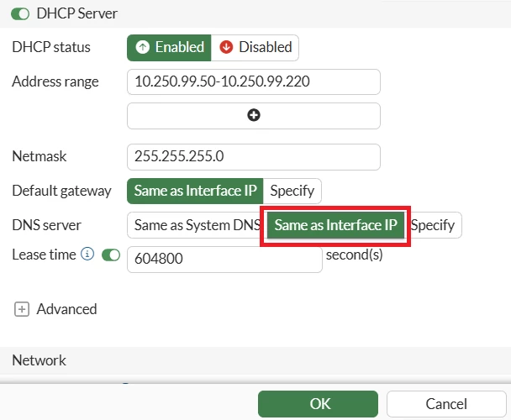Confirm settings with OK button

tap(318, 404)
